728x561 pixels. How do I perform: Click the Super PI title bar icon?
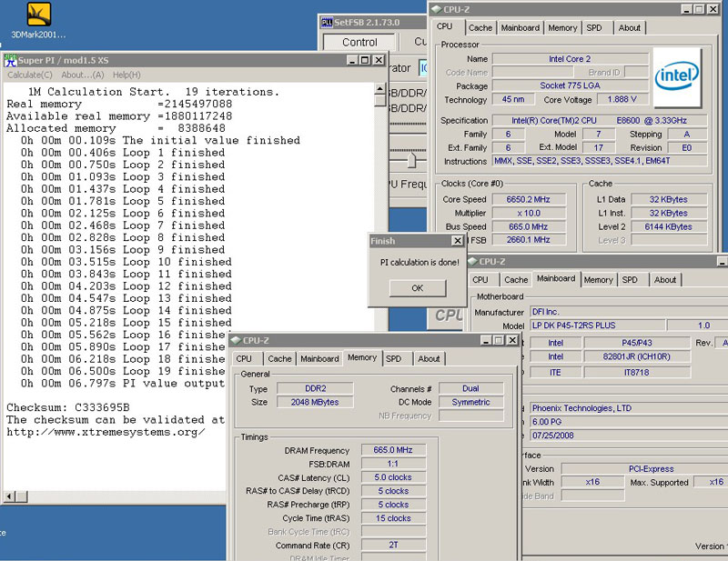click(x=11, y=60)
